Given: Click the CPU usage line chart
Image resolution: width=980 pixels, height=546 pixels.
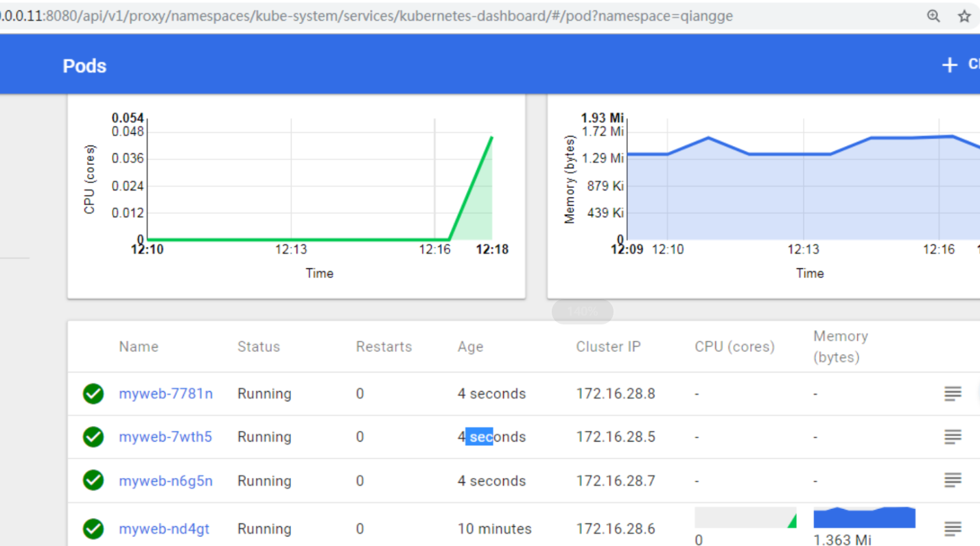Looking at the screenshot, I should 320,180.
